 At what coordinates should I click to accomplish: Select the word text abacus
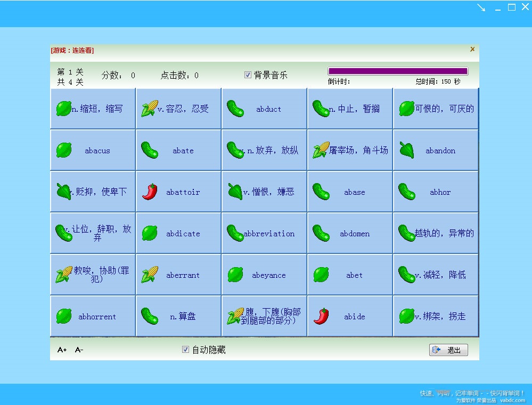97,151
